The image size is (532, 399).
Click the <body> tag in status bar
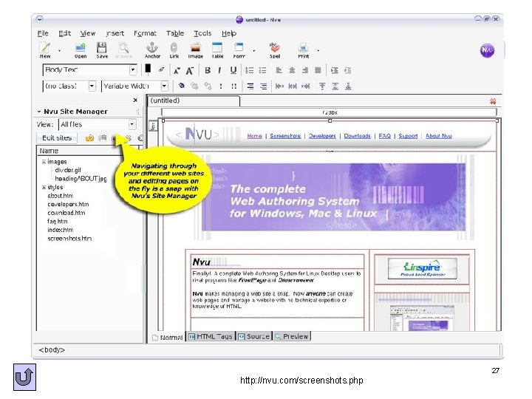click(x=52, y=349)
